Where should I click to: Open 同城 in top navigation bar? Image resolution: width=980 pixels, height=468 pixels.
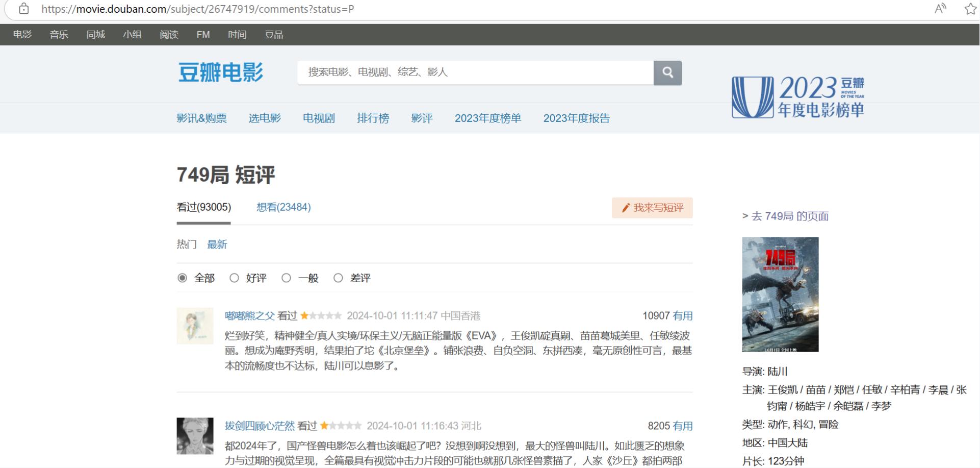tap(96, 34)
